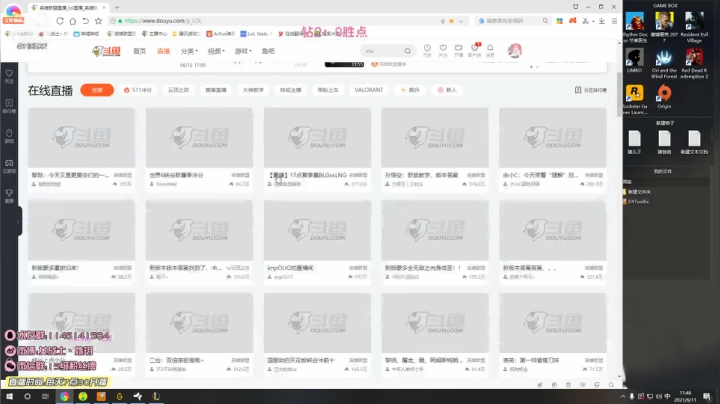This screenshot has width=720, height=404.
Task: Open 新建文本文档 file on desktop
Action: click(x=694, y=141)
